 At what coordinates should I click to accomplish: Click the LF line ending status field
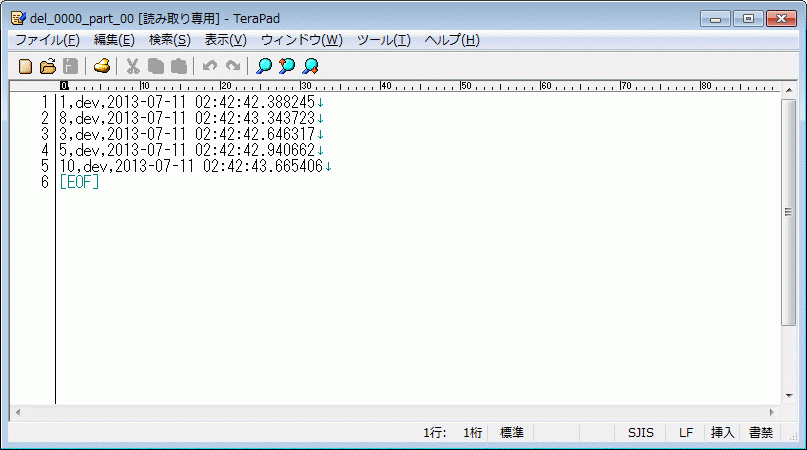point(686,432)
